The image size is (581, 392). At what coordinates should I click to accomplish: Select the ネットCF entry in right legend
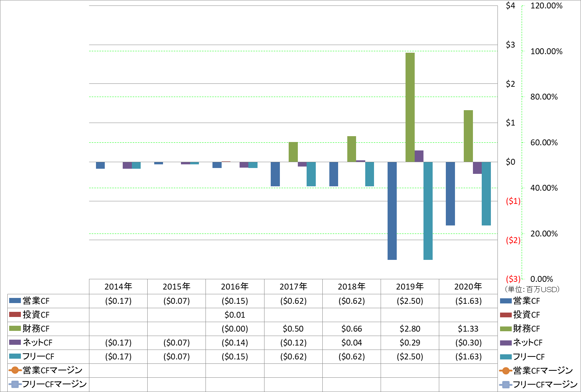pyautogui.click(x=521, y=343)
